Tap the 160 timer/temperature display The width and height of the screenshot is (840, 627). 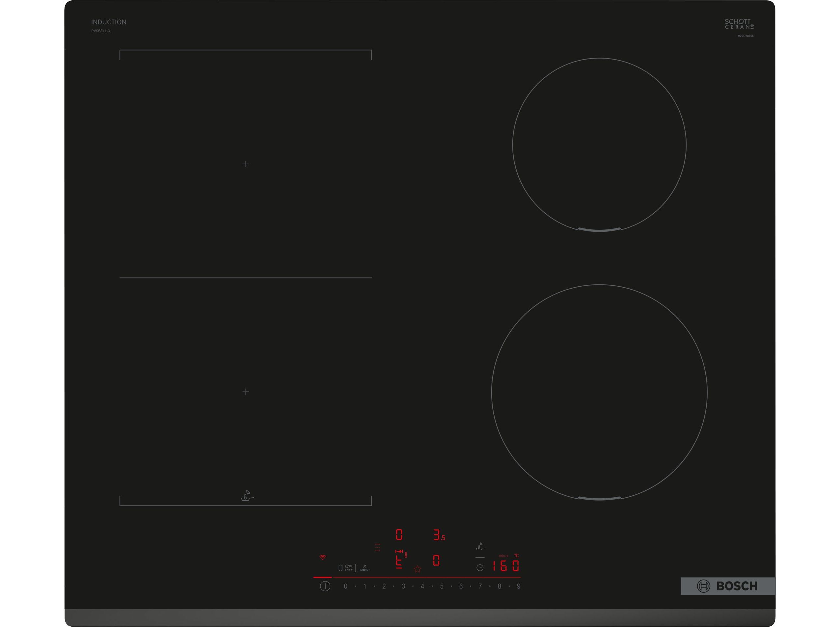click(x=506, y=566)
